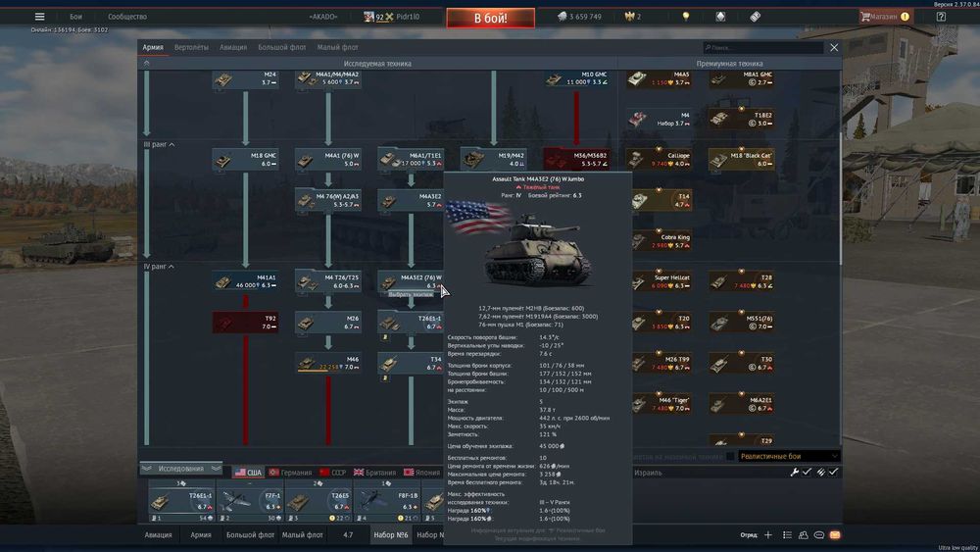Toggle checkbox left of Реалистичные бои
This screenshot has width=980, height=552.
pyautogui.click(x=730, y=456)
